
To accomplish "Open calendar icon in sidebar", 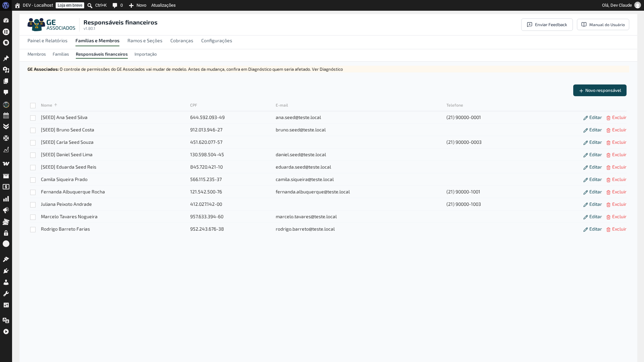I will coord(6,116).
